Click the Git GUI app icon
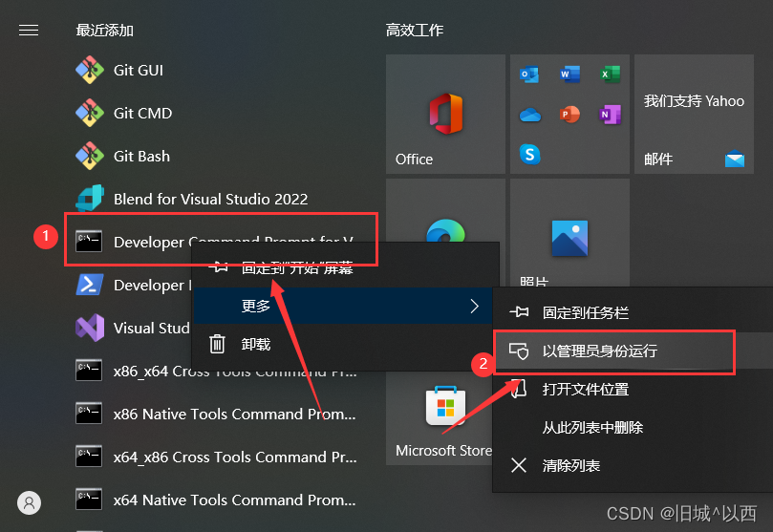 (x=90, y=70)
